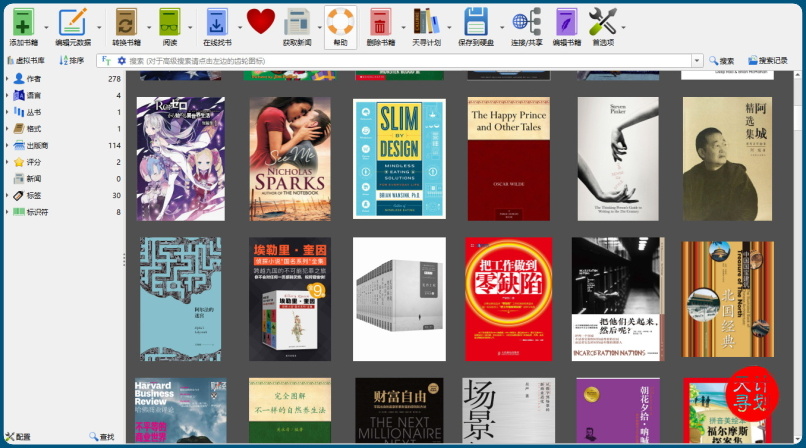Expand the Publisher (出版商) tree category
Image resolution: width=806 pixels, height=448 pixels.
tap(6, 146)
